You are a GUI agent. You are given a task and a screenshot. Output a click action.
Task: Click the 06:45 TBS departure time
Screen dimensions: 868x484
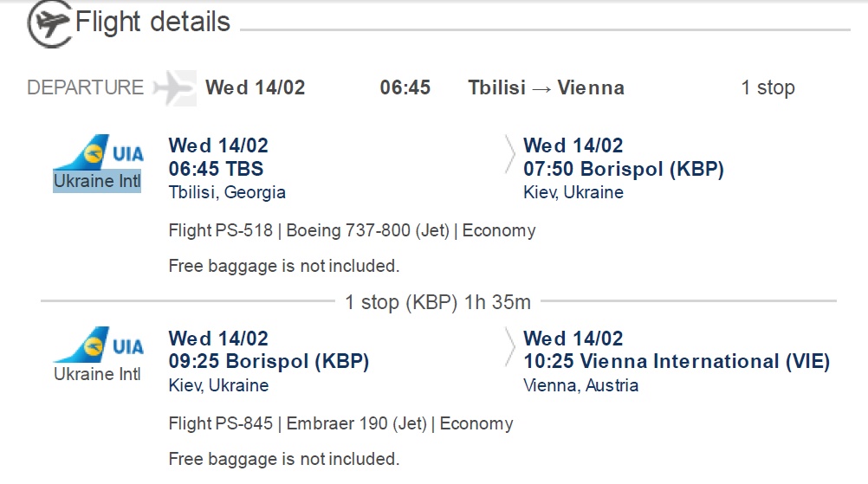tap(216, 169)
